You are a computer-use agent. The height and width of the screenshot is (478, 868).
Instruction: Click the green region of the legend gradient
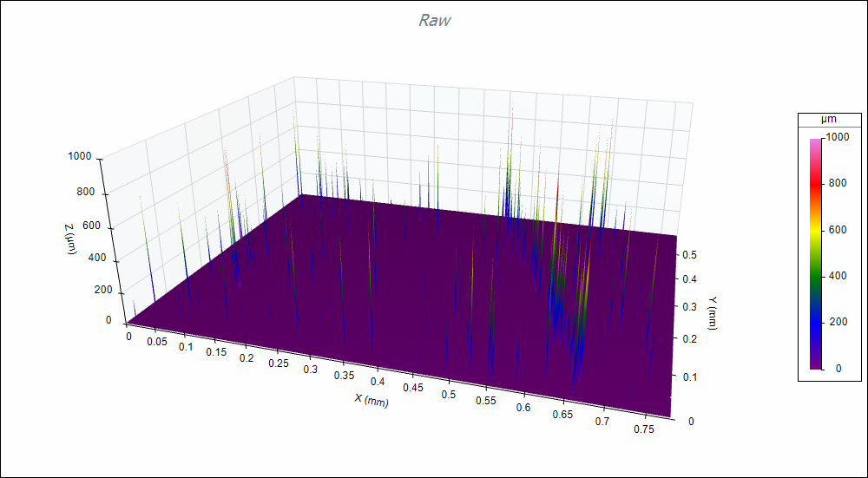pyautogui.click(x=815, y=275)
